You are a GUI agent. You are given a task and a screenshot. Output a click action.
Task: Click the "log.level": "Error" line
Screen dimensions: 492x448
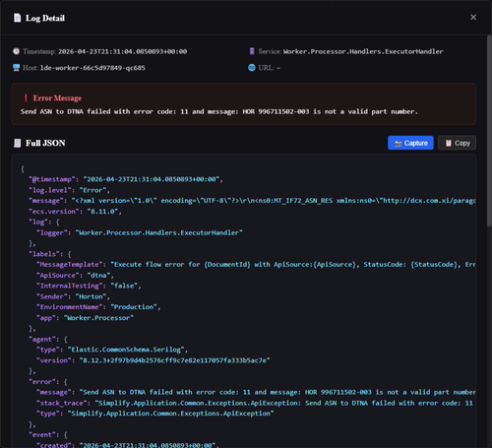tap(69, 190)
